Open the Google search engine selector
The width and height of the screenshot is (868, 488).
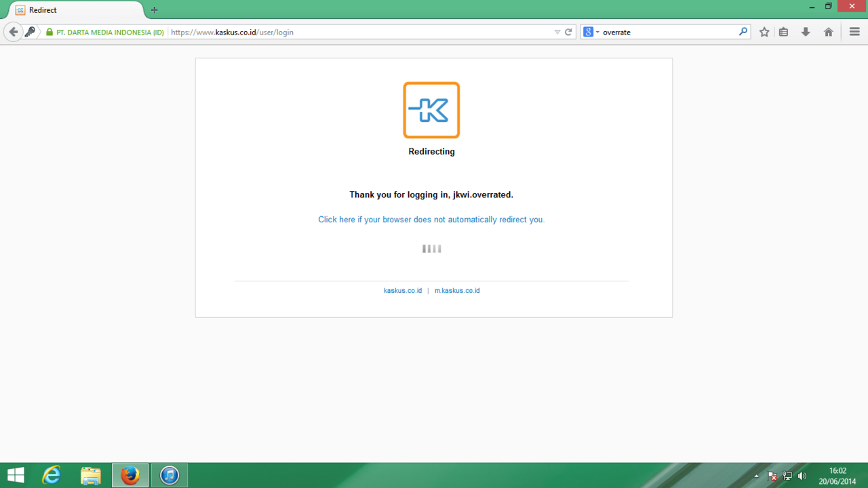click(x=591, y=32)
